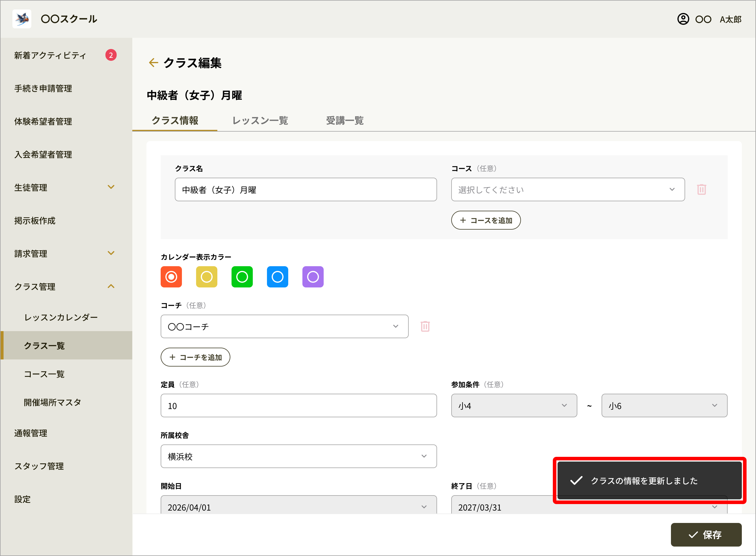This screenshot has width=756, height=556.
Task: Click the school logo icon
Action: coord(22,19)
